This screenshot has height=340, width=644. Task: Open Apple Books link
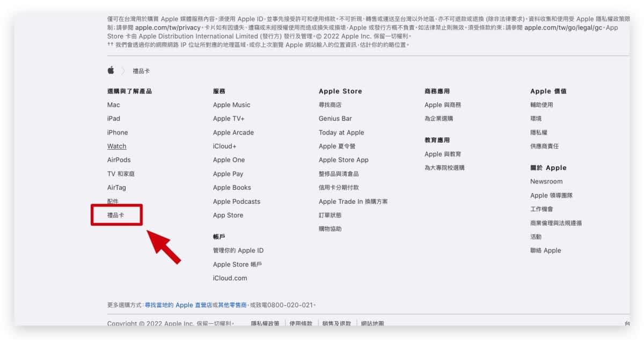(x=232, y=188)
